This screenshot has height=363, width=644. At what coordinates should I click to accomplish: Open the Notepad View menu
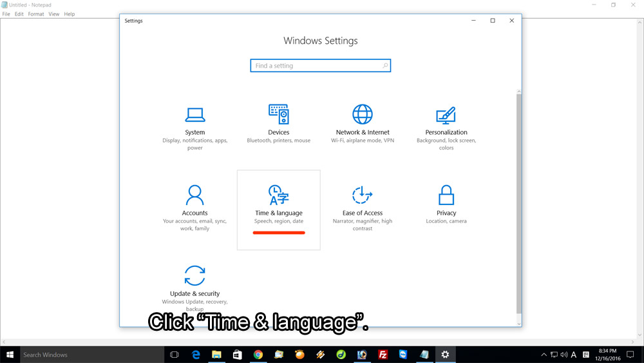click(x=54, y=14)
